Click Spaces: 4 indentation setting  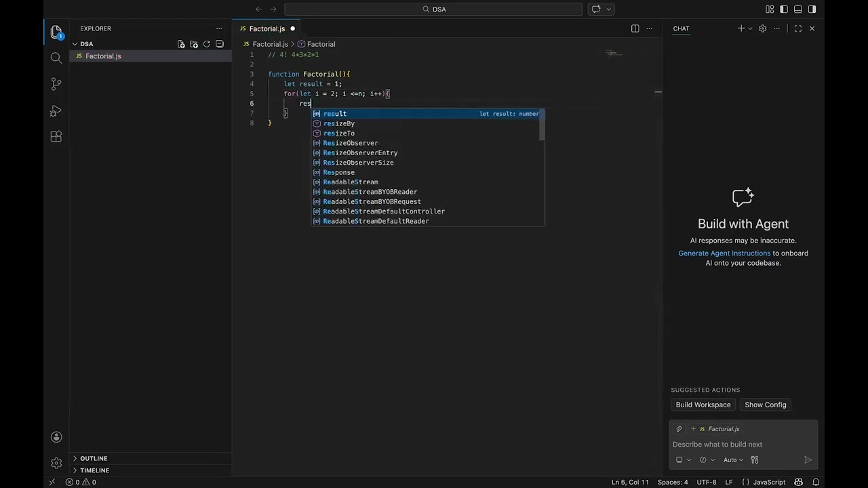[x=673, y=482]
